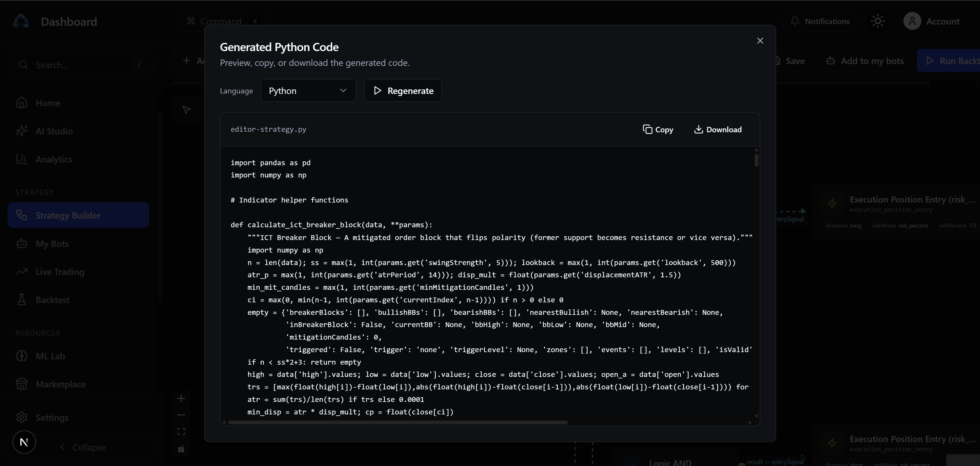Open the Marketplace page
980x466 pixels.
pyautogui.click(x=78, y=384)
